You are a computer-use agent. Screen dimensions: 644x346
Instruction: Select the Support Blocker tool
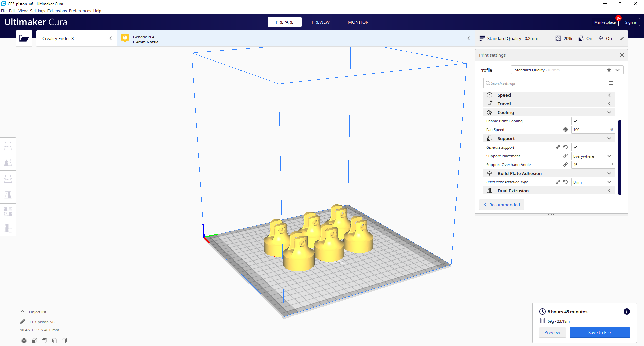pos(8,228)
